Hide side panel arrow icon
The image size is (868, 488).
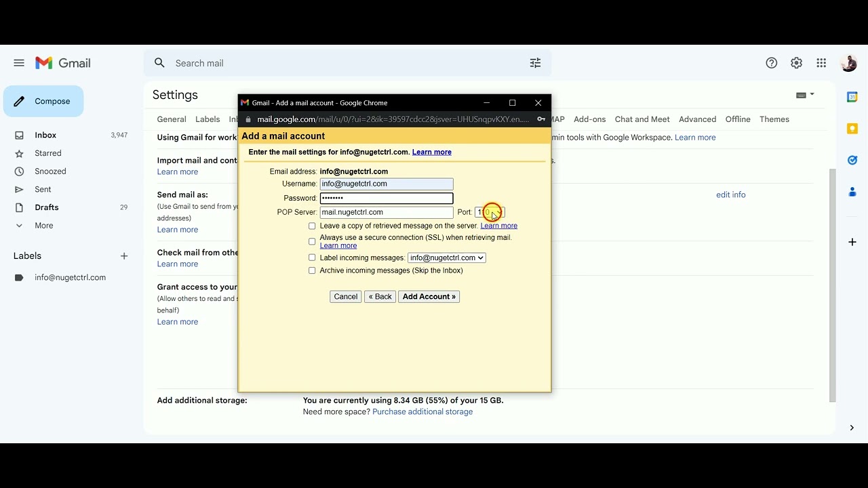click(x=852, y=428)
